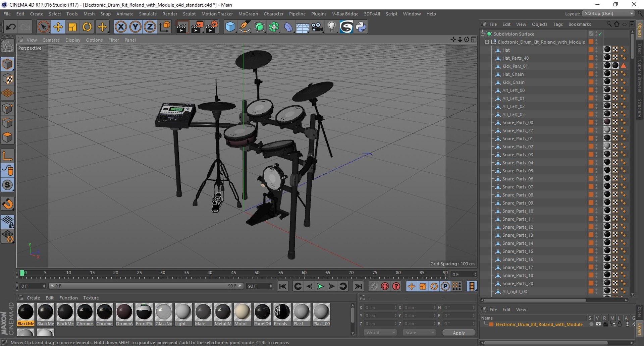Image resolution: width=644 pixels, height=346 pixels.
Task: Open the World coordinate dropdown
Action: click(380, 333)
